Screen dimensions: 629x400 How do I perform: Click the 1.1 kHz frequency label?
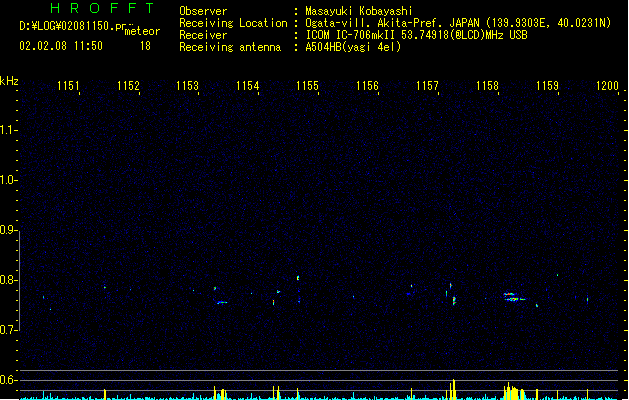[x=8, y=130]
